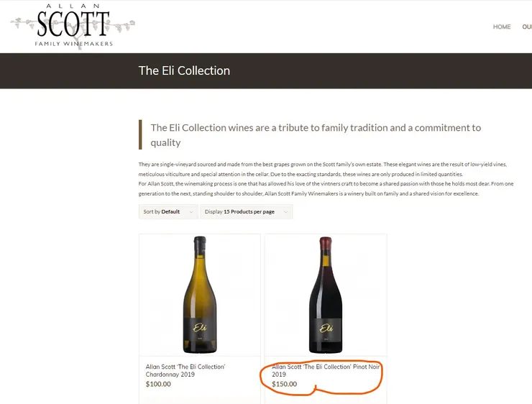Open the Eli Collection Pinot Noir 2019 link
Screen dimensions: 532x404
pyautogui.click(x=326, y=370)
